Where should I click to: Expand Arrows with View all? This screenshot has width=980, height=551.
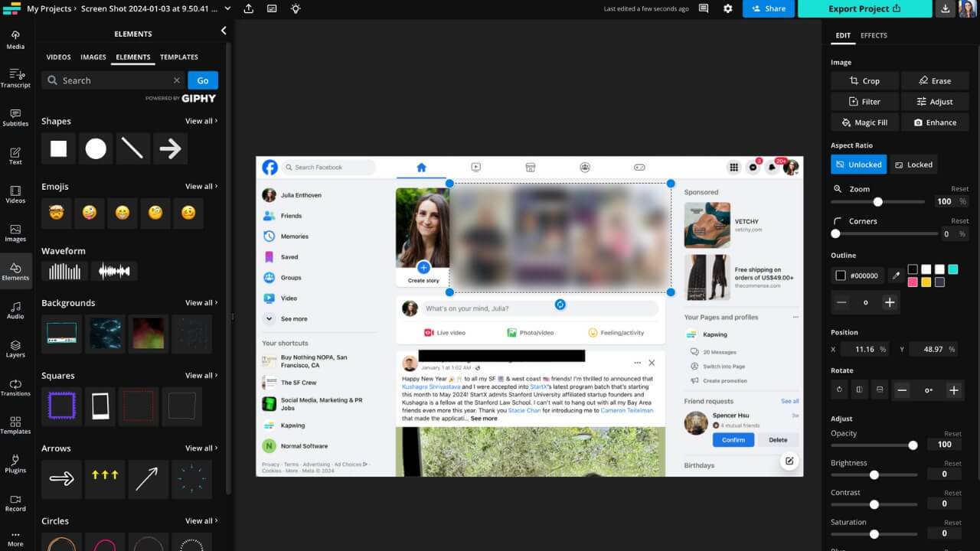(201, 448)
